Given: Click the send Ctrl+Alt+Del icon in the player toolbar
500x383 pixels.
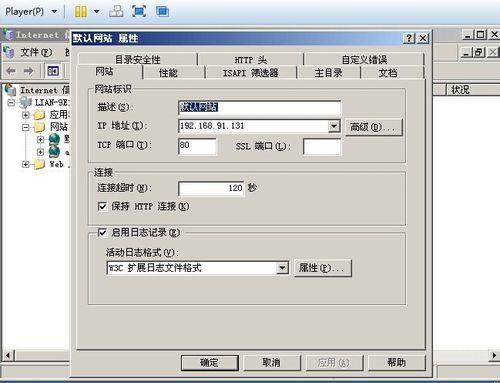Looking at the screenshot, I should pyautogui.click(x=116, y=11).
